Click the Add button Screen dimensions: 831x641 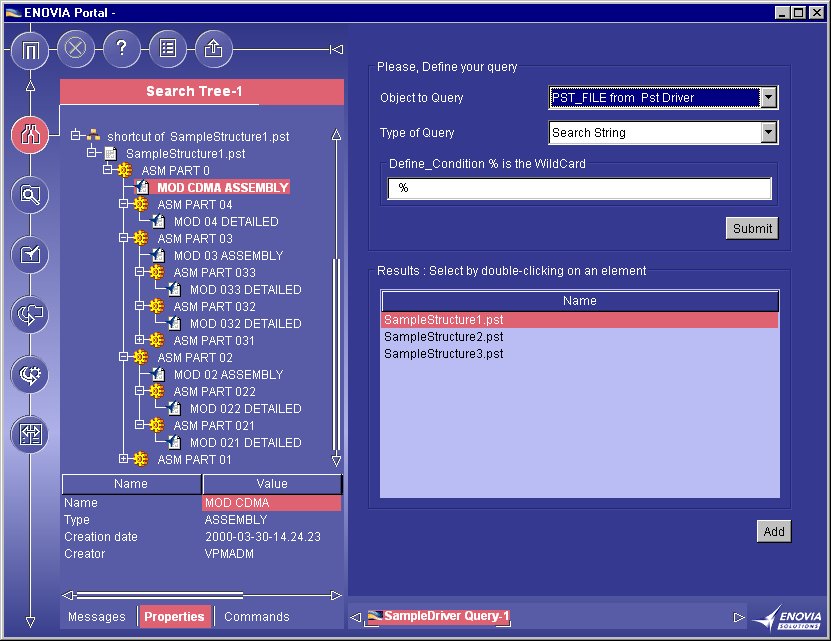point(774,531)
